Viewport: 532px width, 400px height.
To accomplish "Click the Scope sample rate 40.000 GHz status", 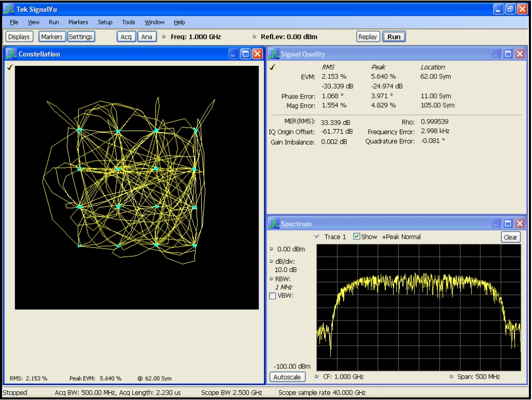I will pos(322,393).
